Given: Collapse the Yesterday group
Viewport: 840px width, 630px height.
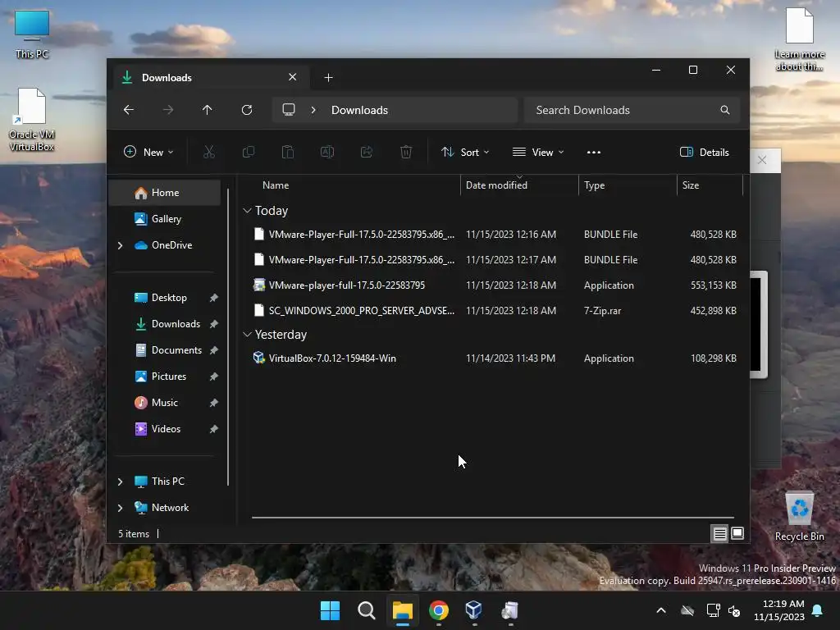Looking at the screenshot, I should coord(247,335).
